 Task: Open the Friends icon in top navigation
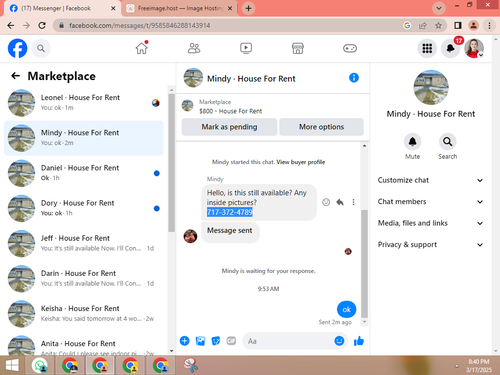pyautogui.click(x=194, y=48)
